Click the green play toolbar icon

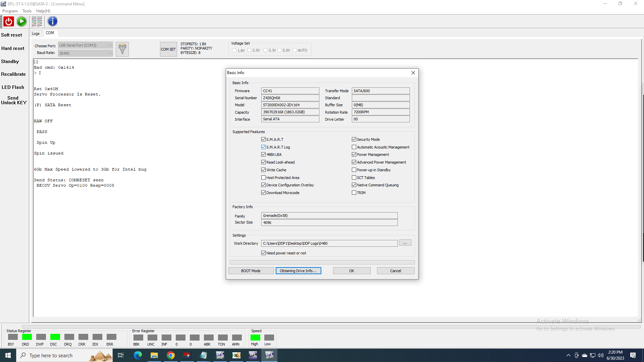pyautogui.click(x=21, y=21)
